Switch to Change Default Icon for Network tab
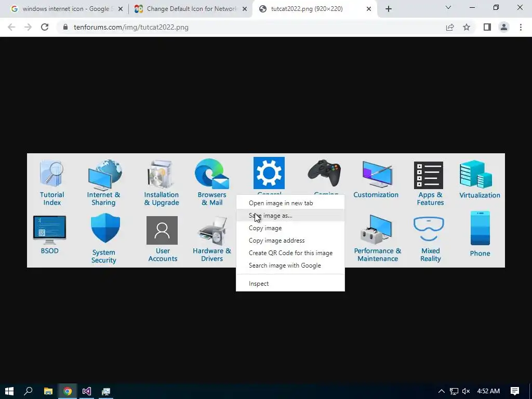 point(191,9)
